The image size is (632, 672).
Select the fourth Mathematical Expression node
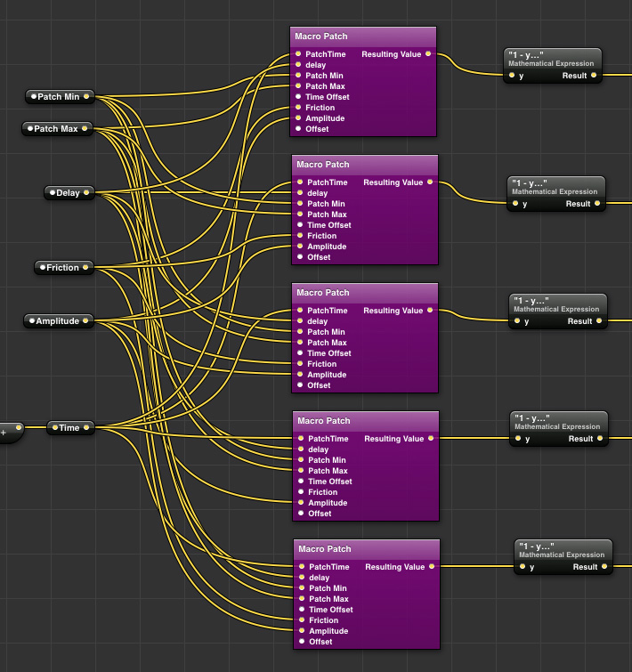coord(558,429)
